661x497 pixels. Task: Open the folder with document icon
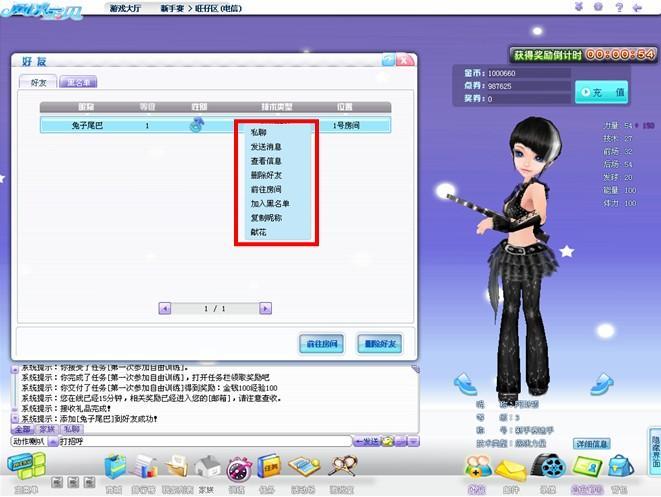tap(177, 467)
